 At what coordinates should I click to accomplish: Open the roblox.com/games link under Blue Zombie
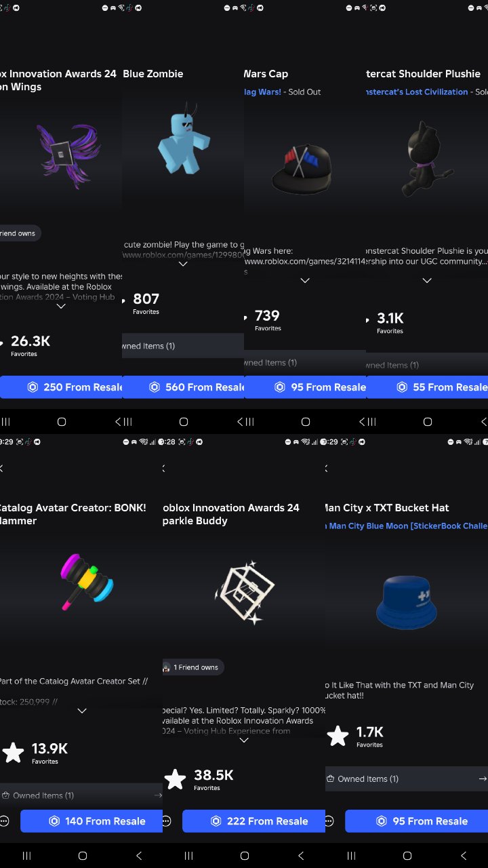(x=183, y=255)
